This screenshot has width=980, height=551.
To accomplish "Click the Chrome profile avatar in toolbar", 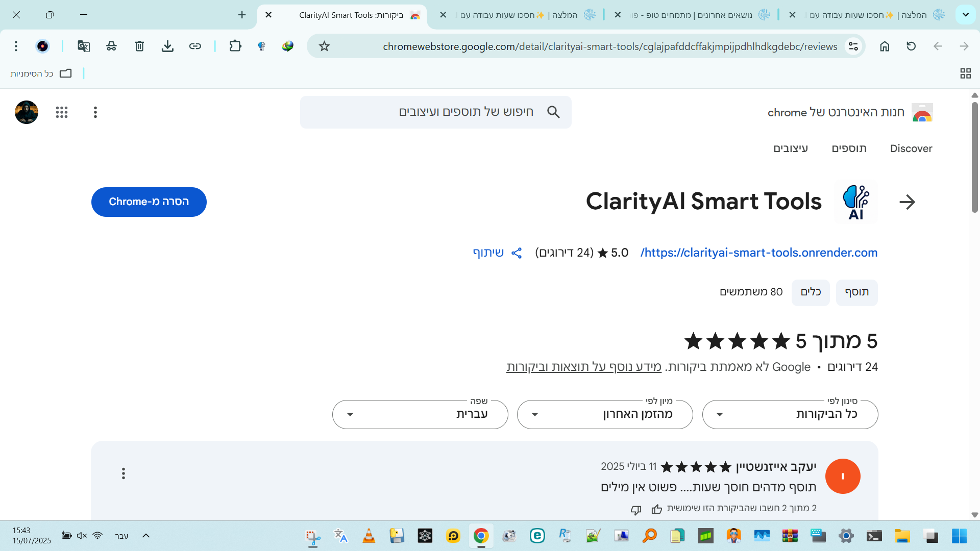I will (42, 46).
